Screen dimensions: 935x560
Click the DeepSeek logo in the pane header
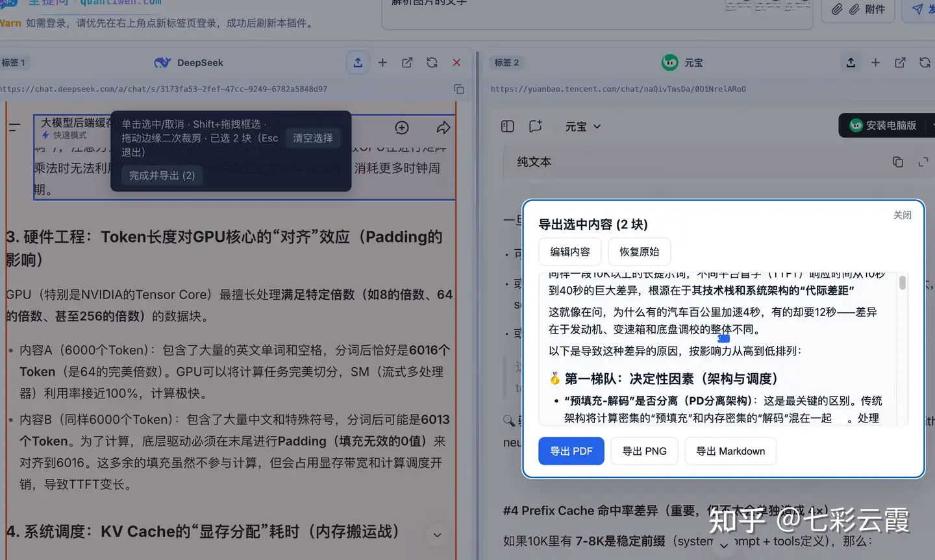click(162, 62)
